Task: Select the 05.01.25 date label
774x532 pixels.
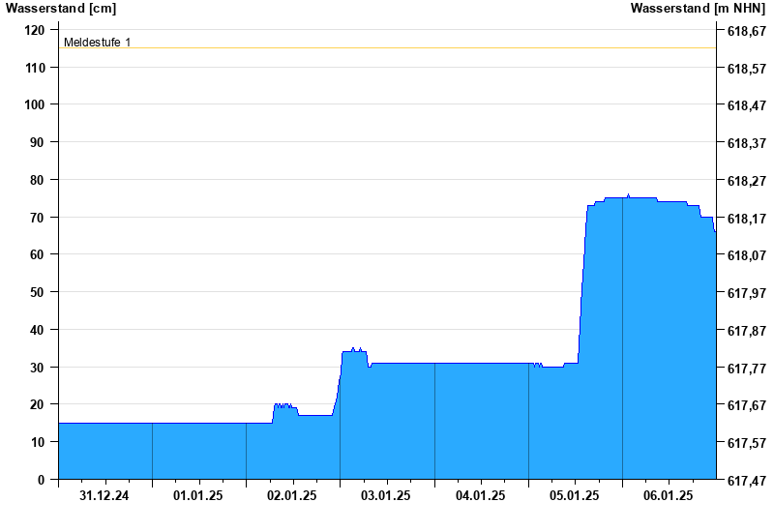Action: click(x=575, y=496)
